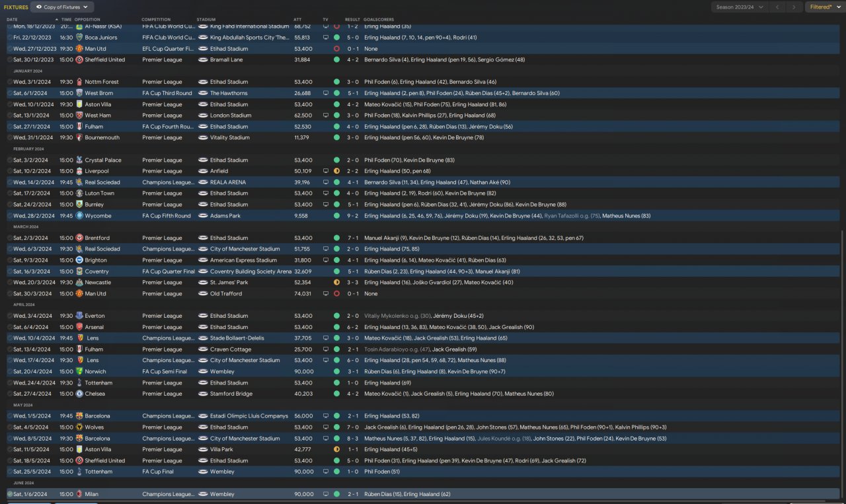The image size is (846, 504).
Task: Click the stadium icon beside Old Trafford
Action: [x=203, y=294]
